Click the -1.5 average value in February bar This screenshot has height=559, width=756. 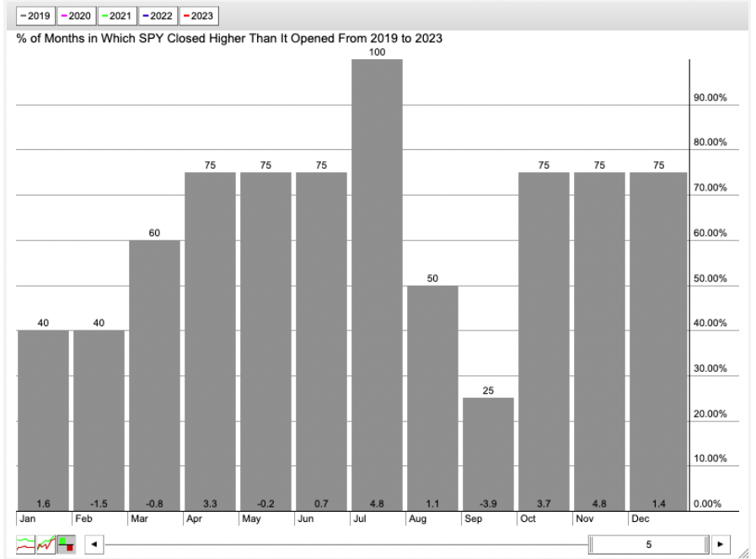[x=99, y=503]
